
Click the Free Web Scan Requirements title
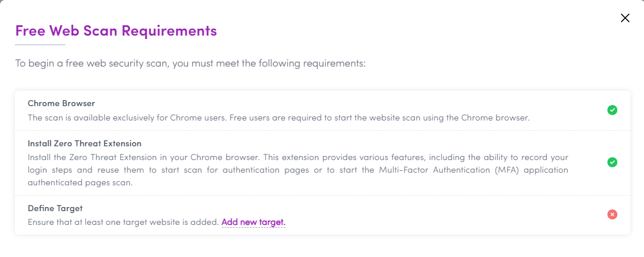coord(116,31)
